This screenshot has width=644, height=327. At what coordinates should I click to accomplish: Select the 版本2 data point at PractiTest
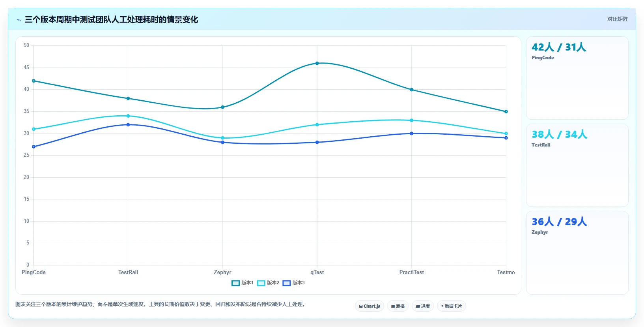coord(412,120)
